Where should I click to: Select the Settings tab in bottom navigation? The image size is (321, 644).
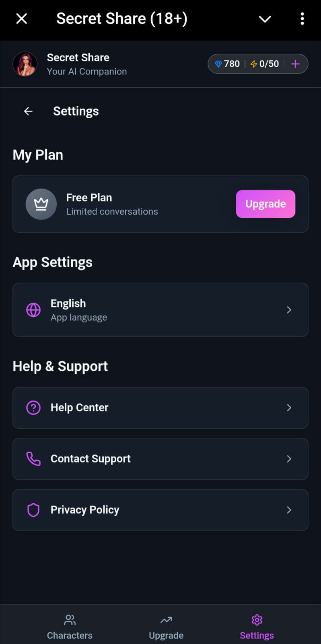pyautogui.click(x=257, y=627)
